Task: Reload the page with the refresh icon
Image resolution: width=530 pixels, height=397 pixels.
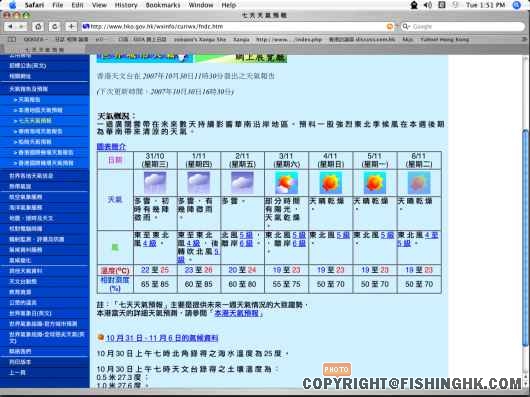Action: (54, 26)
